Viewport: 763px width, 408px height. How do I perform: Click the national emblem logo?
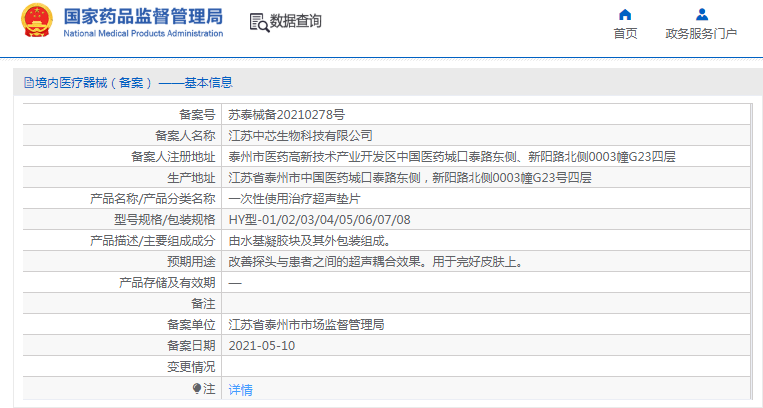tap(36, 20)
